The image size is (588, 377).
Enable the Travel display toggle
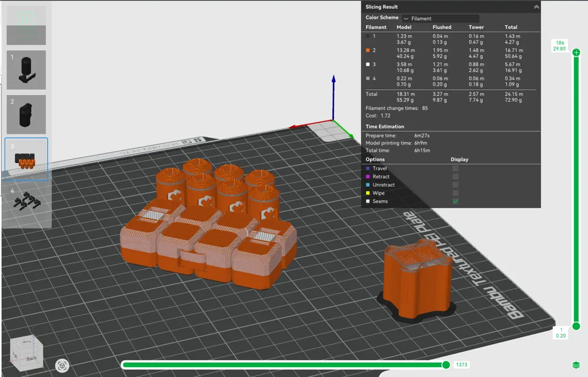coord(455,169)
